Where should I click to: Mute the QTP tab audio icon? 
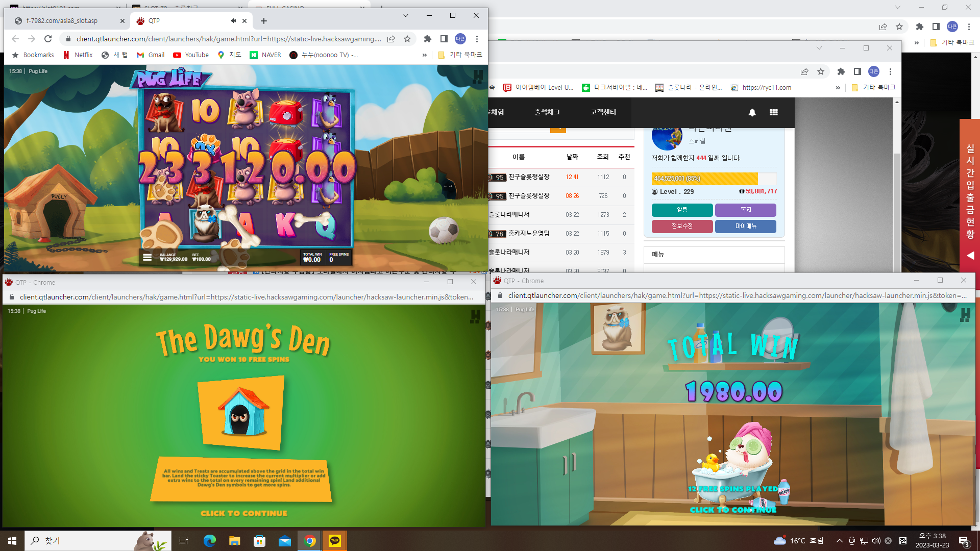click(233, 21)
